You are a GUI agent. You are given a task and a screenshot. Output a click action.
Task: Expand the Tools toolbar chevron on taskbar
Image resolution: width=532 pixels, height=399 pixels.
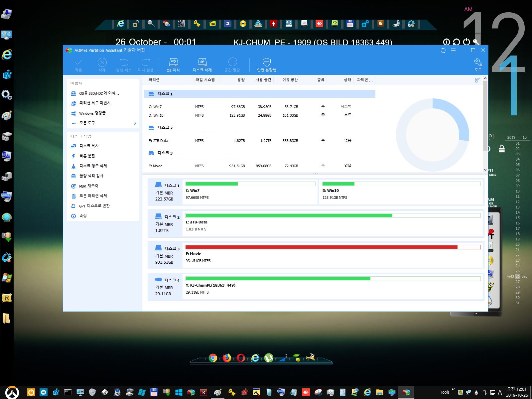tap(454, 389)
